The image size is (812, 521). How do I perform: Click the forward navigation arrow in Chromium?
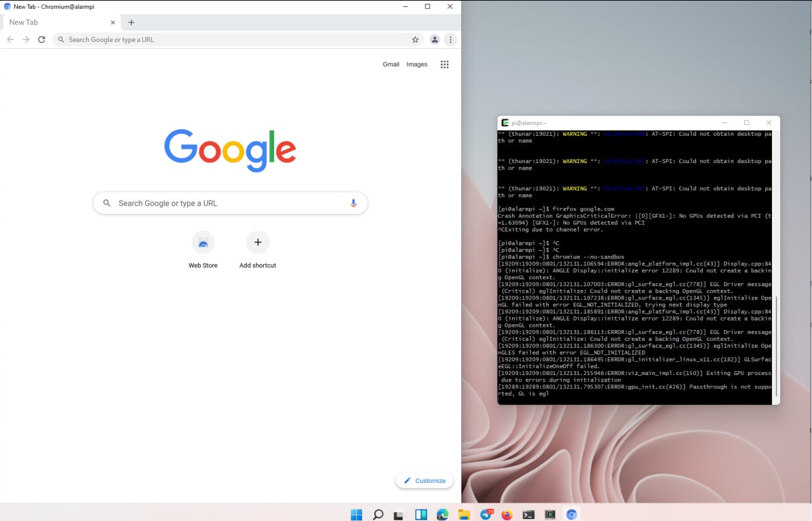26,39
